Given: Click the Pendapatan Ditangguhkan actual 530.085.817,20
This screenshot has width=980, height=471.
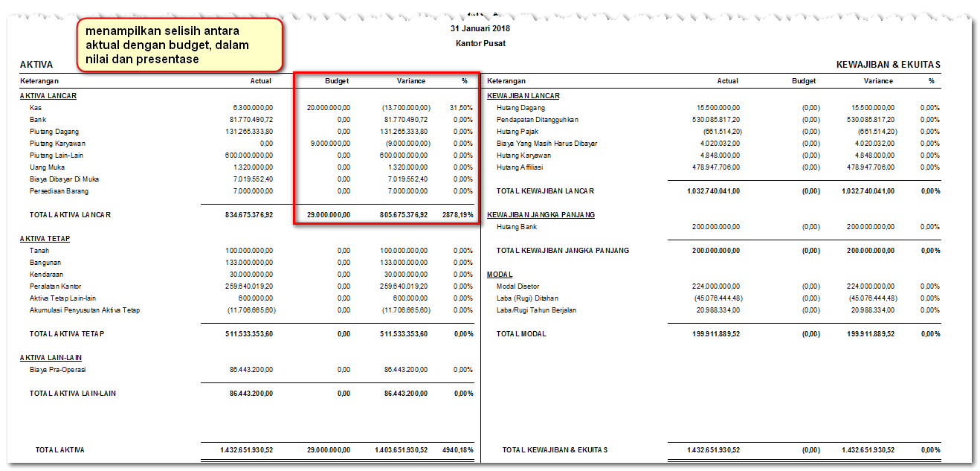Looking at the screenshot, I should tap(716, 120).
